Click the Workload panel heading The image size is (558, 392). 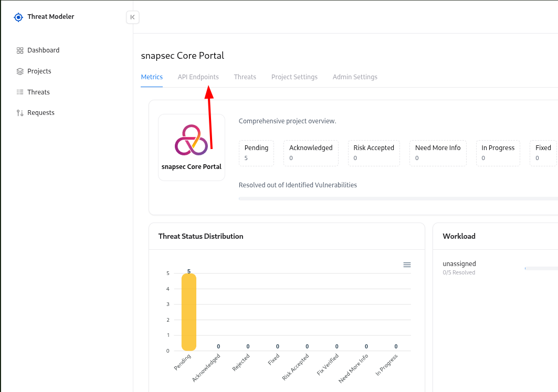click(459, 236)
